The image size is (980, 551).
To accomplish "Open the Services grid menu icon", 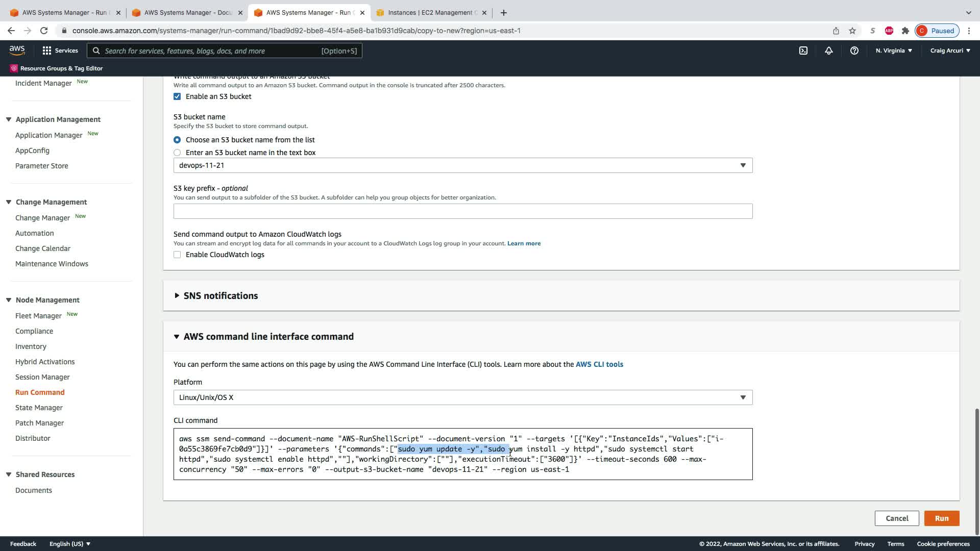I will click(x=47, y=51).
